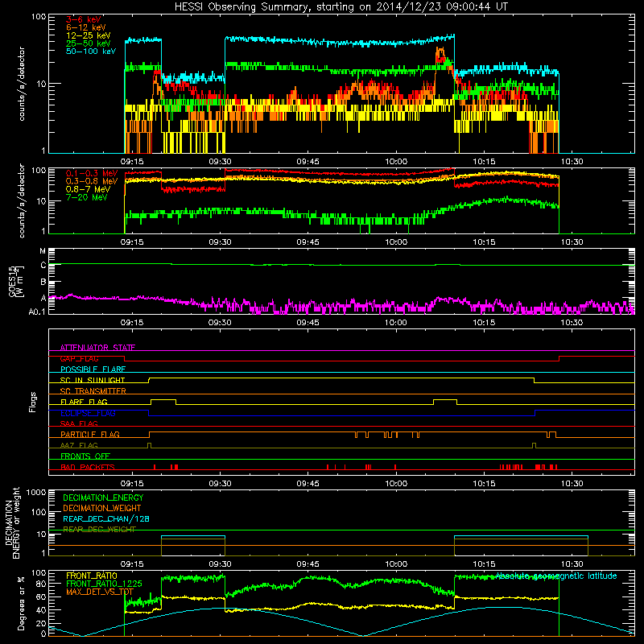Screen dimensions: 644x644
Task: Select the Absolute geomagnetic latitude label
Action: tap(556, 576)
